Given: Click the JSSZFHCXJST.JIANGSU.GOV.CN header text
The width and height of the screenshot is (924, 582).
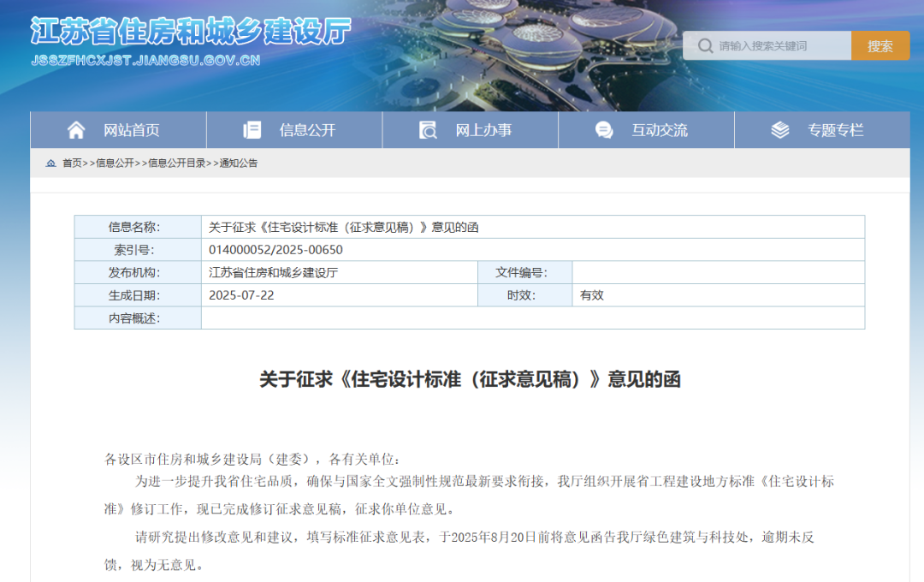Looking at the screenshot, I should point(145,60).
